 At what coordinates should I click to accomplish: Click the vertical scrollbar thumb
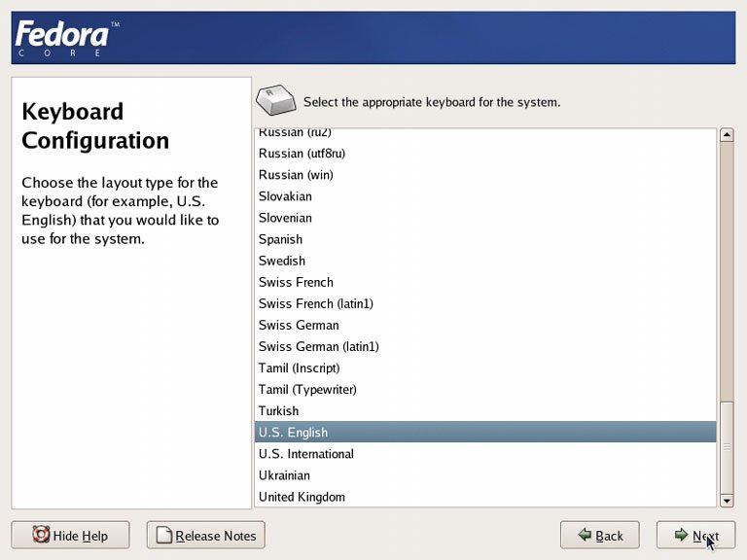pyautogui.click(x=726, y=446)
